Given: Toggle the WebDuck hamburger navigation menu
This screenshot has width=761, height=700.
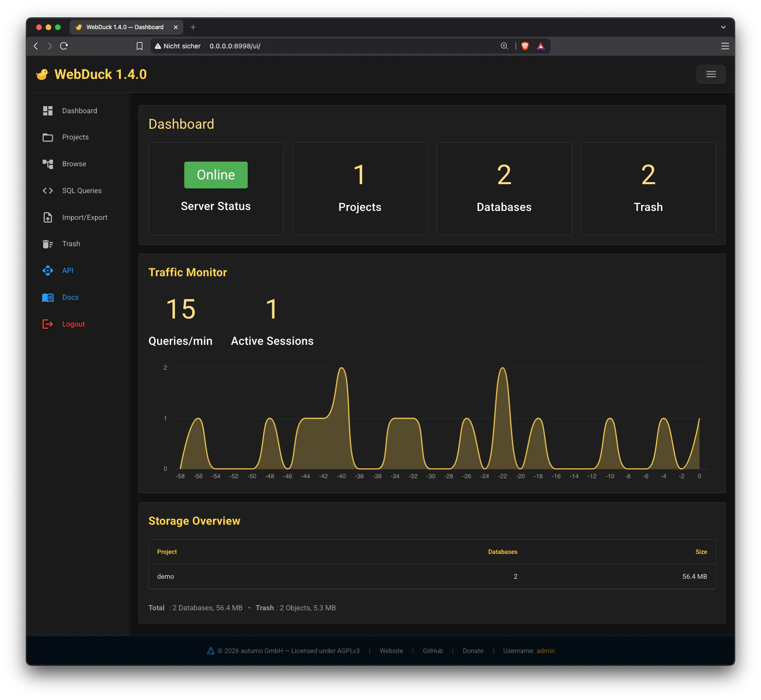Looking at the screenshot, I should pyautogui.click(x=711, y=74).
